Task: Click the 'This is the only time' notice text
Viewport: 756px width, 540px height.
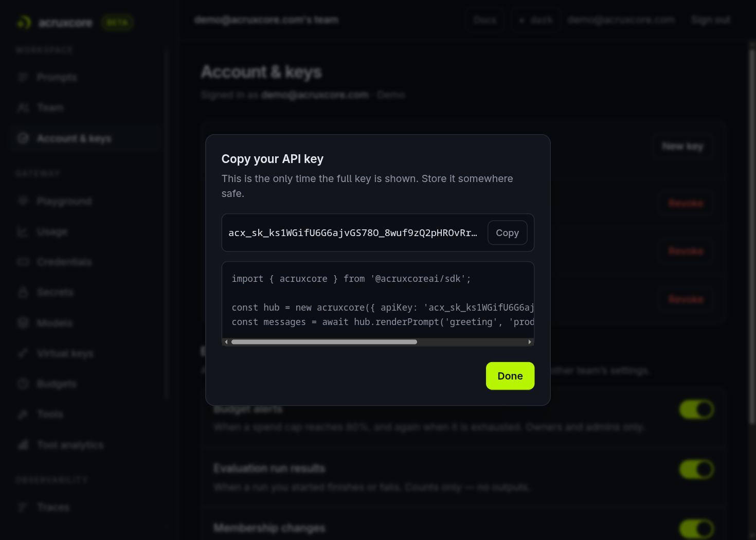Action: point(367,186)
